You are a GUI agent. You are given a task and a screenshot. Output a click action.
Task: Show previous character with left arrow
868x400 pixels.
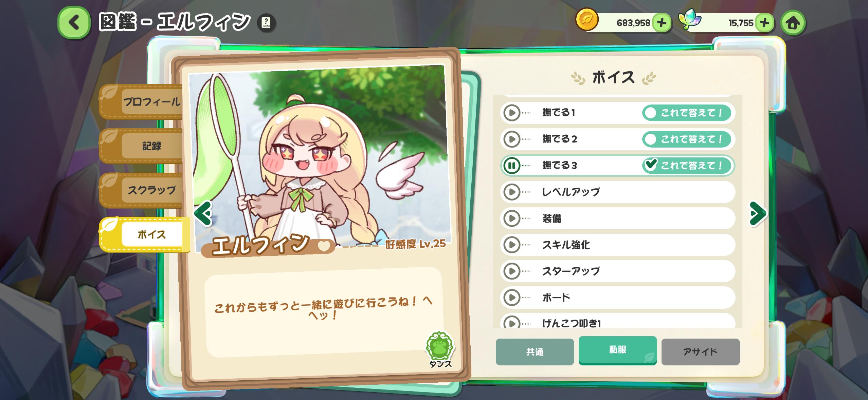point(203,213)
